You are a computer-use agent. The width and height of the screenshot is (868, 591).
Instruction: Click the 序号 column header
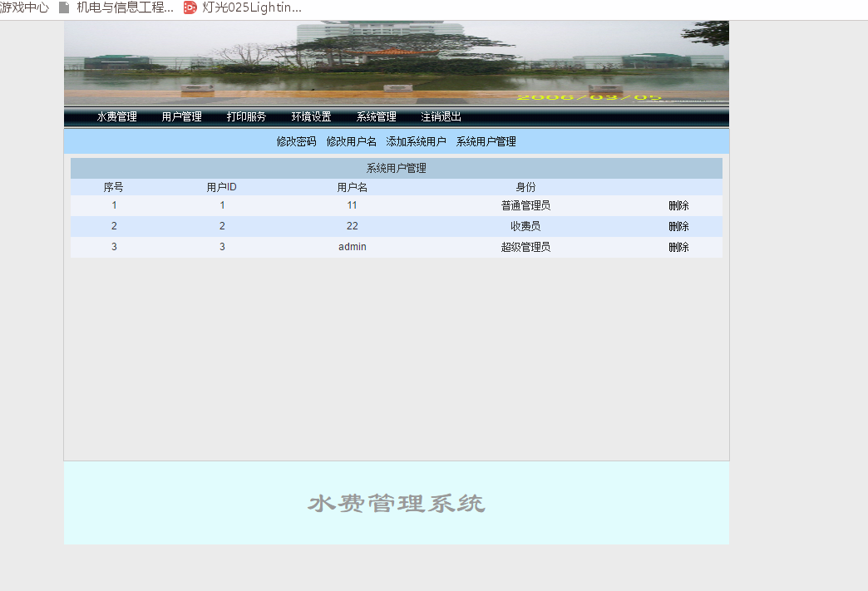[113, 188]
